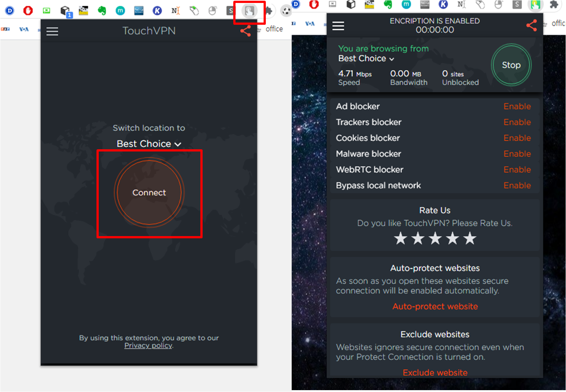Click the Evernote elephant in right browser

click(388, 4)
